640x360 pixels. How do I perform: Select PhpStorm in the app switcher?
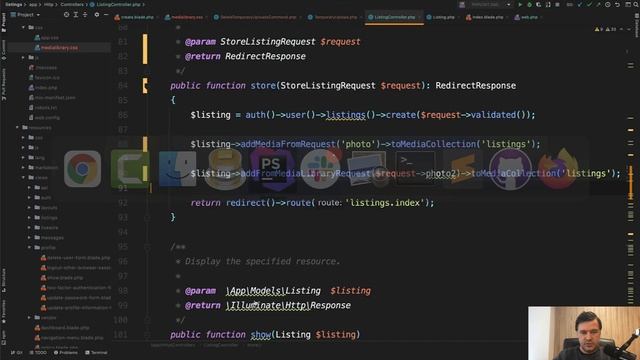[x=272, y=169]
